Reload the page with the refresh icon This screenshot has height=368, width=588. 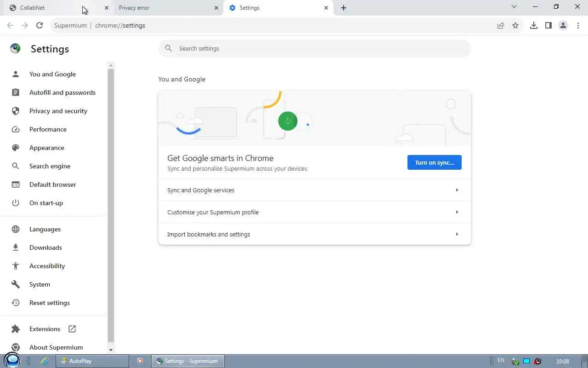pos(40,25)
